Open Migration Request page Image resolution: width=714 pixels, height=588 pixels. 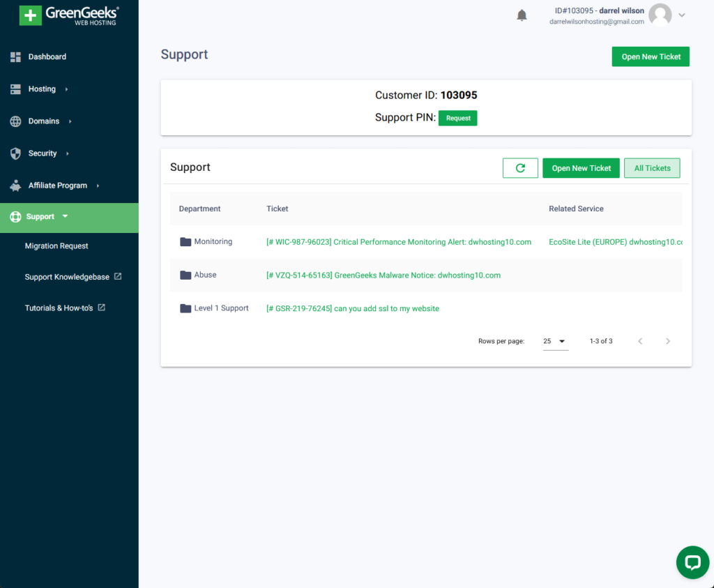coord(56,246)
